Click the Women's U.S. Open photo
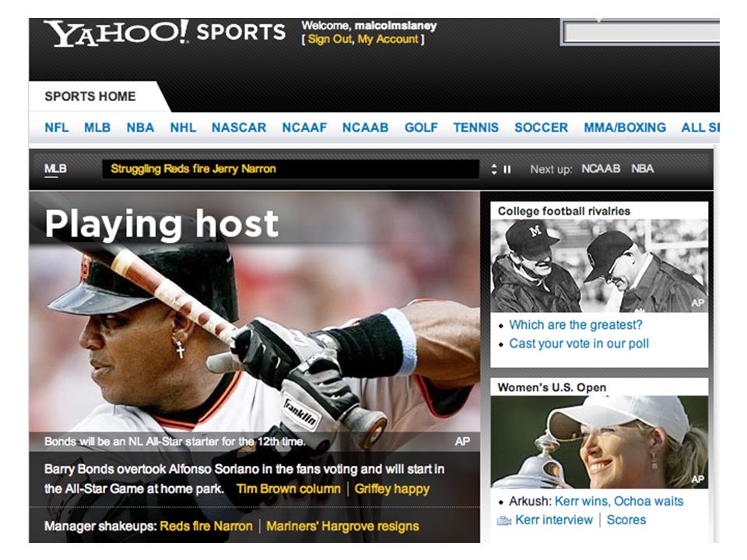The image size is (747, 560). click(599, 442)
